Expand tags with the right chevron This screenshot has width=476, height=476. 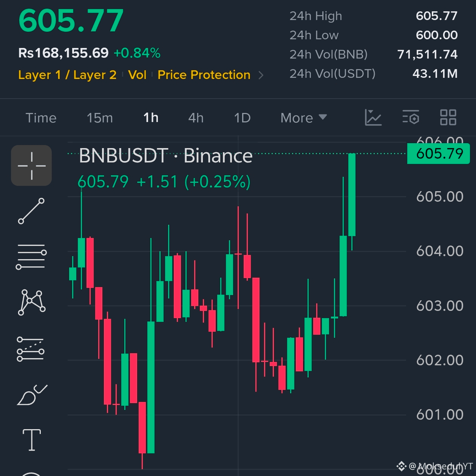click(261, 75)
